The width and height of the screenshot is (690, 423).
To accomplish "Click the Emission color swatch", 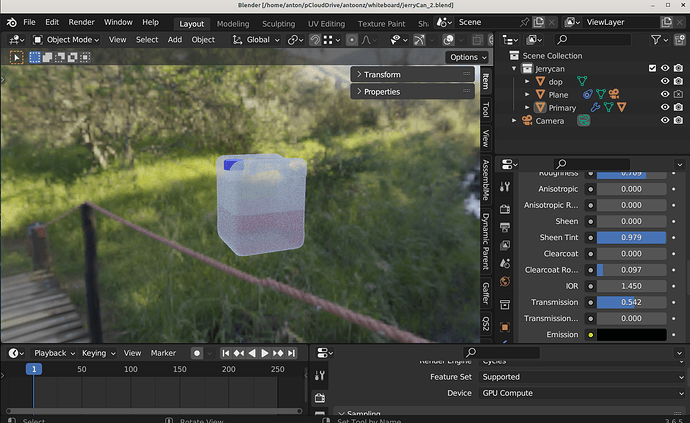I will coord(631,335).
